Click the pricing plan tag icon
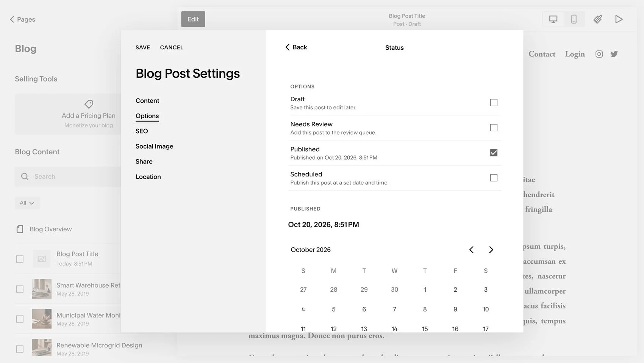This screenshot has height=363, width=644. pyautogui.click(x=89, y=104)
